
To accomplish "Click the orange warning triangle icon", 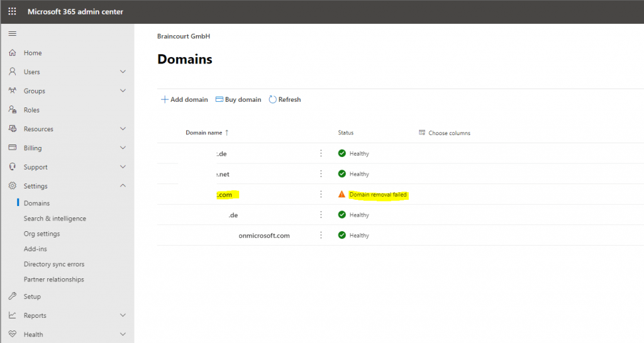I will coord(341,194).
